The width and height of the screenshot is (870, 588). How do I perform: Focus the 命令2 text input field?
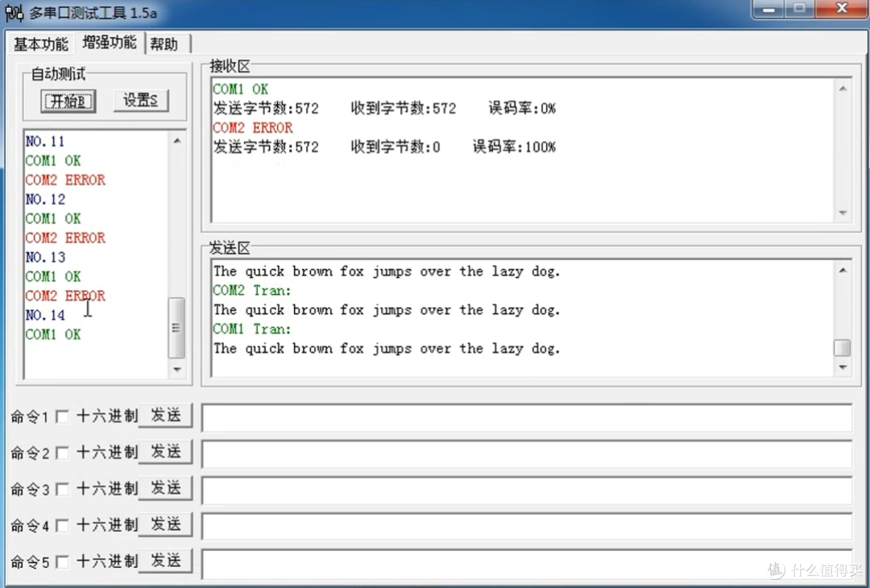tap(527, 454)
